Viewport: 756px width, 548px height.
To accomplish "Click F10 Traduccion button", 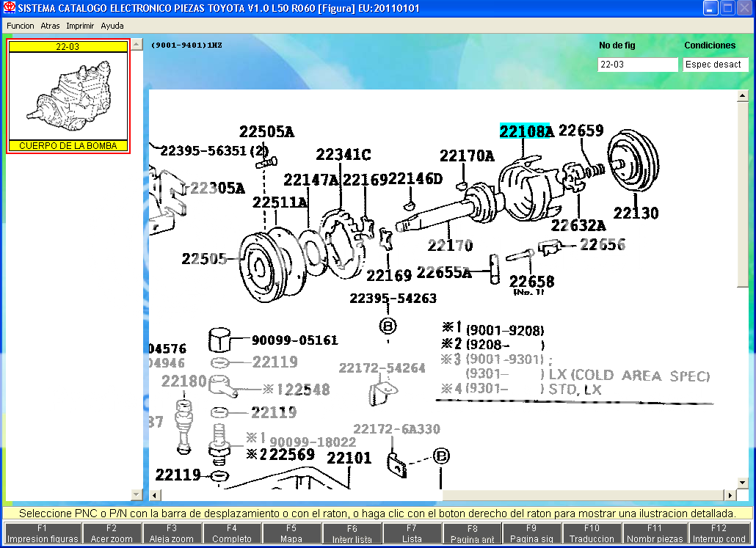I will pyautogui.click(x=592, y=533).
